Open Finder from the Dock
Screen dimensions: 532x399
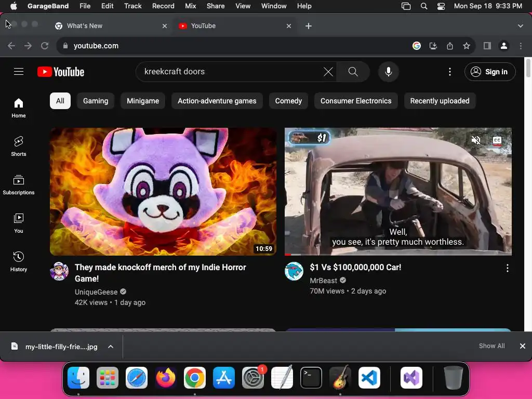[x=78, y=378]
